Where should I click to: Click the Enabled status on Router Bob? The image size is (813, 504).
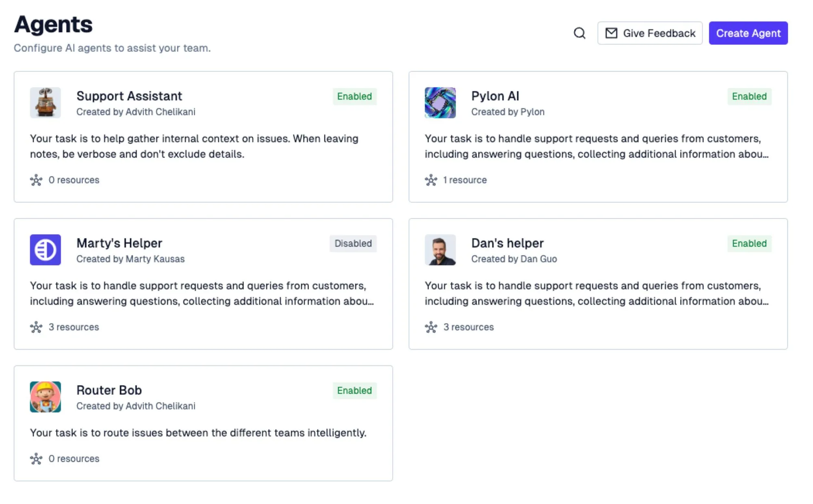pos(354,391)
